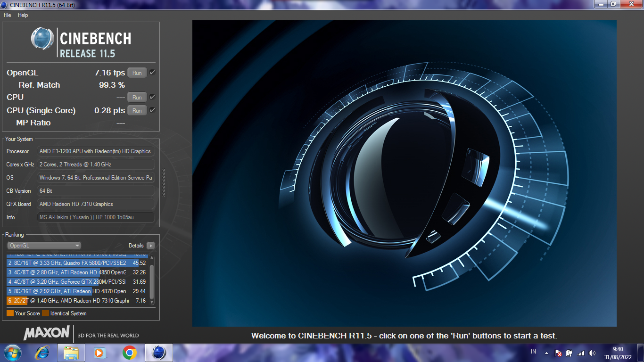Click the Cinebench title bar app icon
The width and height of the screenshot is (644, 362).
click(x=5, y=4)
